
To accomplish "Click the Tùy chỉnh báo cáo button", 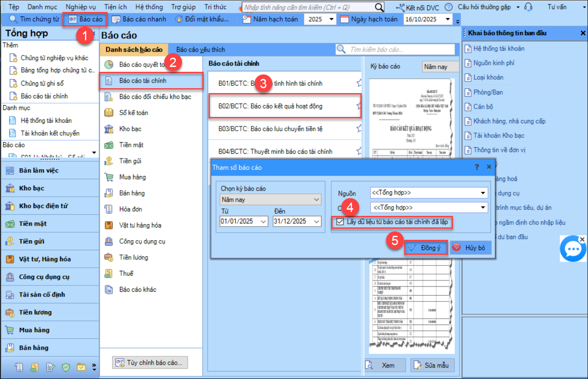I will 150,362.
